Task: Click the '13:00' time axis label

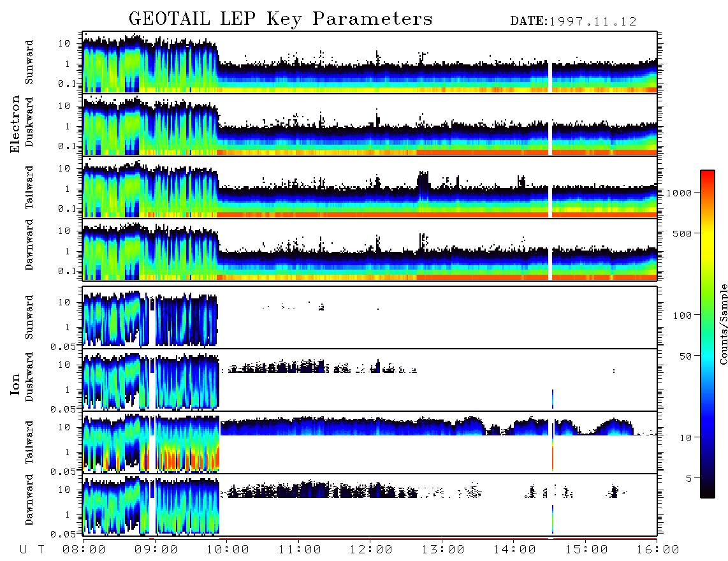Action: (x=443, y=550)
